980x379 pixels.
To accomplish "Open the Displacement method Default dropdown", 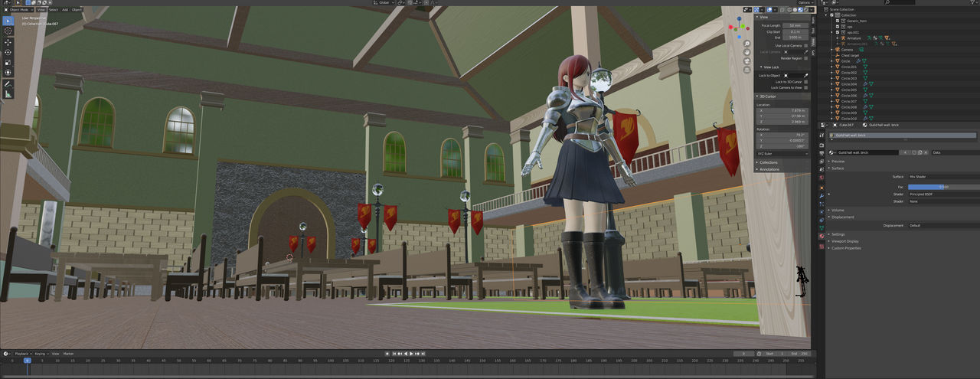I will tap(944, 226).
